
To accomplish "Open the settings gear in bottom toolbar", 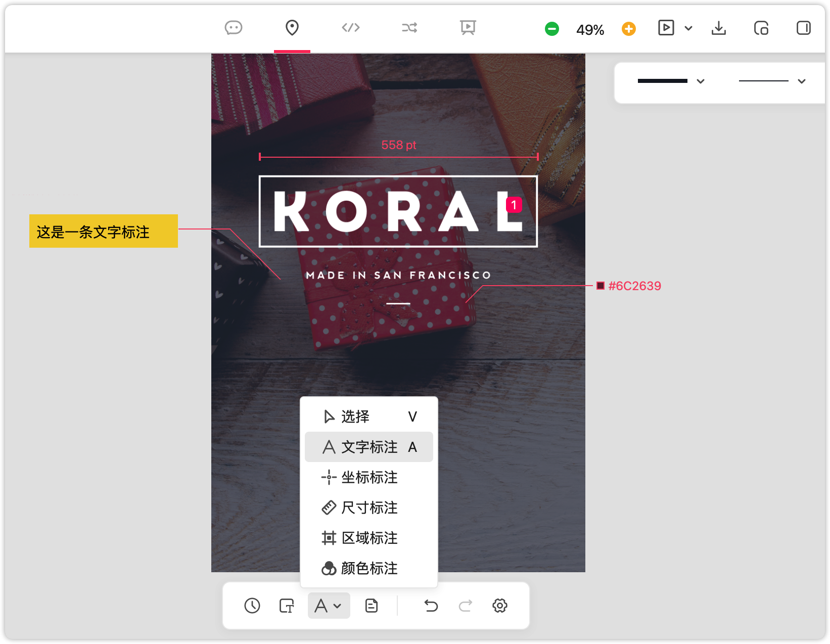I will [500, 606].
